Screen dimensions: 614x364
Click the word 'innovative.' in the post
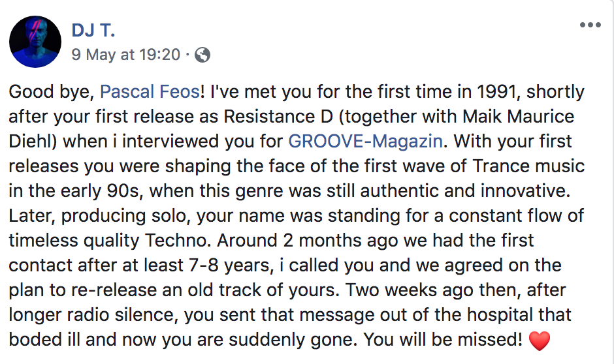click(x=525, y=190)
